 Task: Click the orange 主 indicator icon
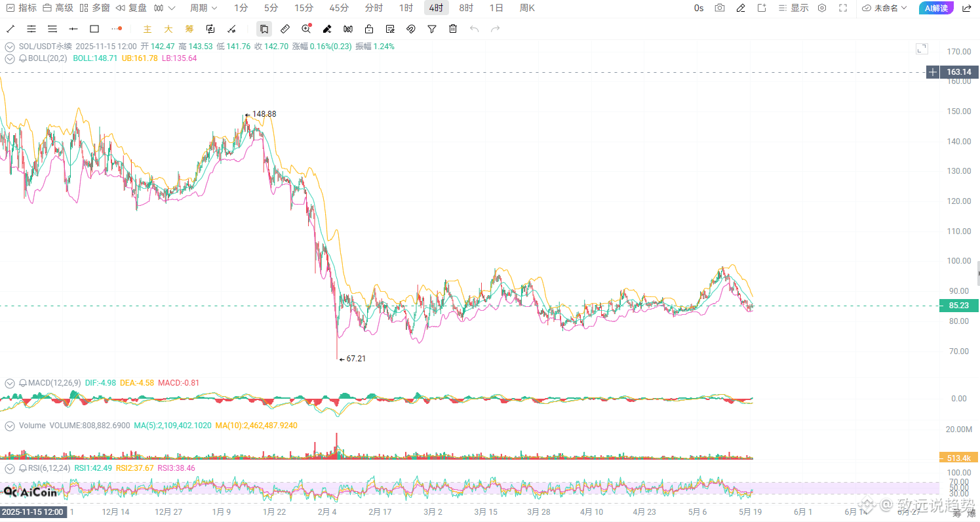[147, 29]
